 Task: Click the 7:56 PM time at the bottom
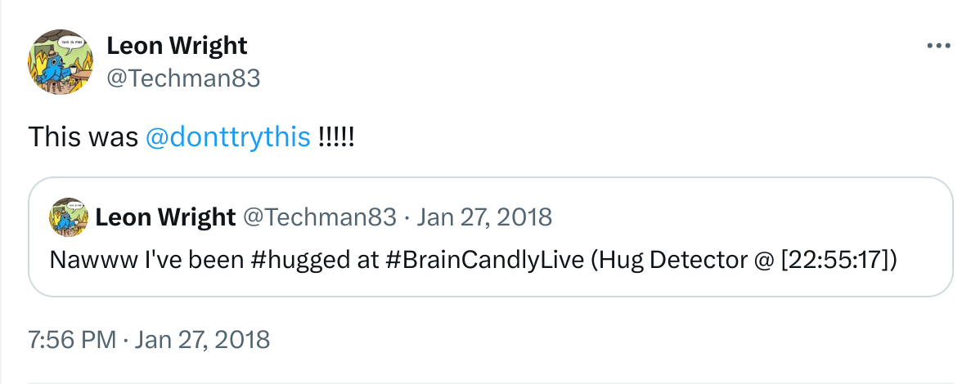[72, 339]
